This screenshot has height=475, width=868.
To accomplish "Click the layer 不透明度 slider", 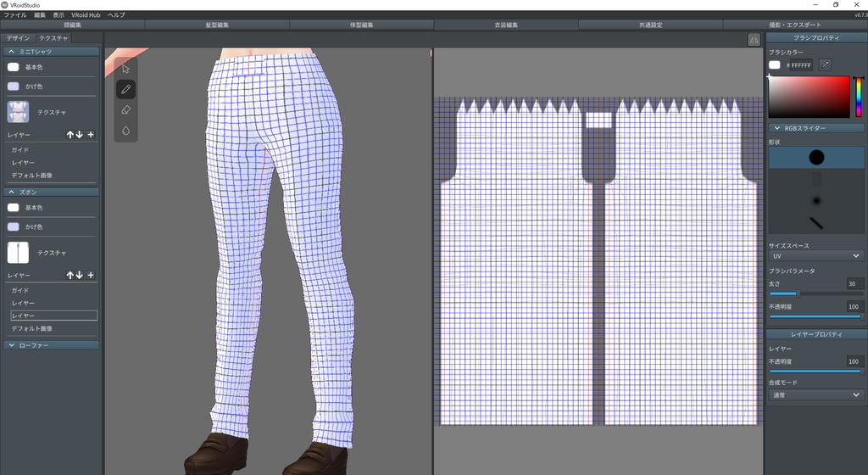I will click(816, 372).
